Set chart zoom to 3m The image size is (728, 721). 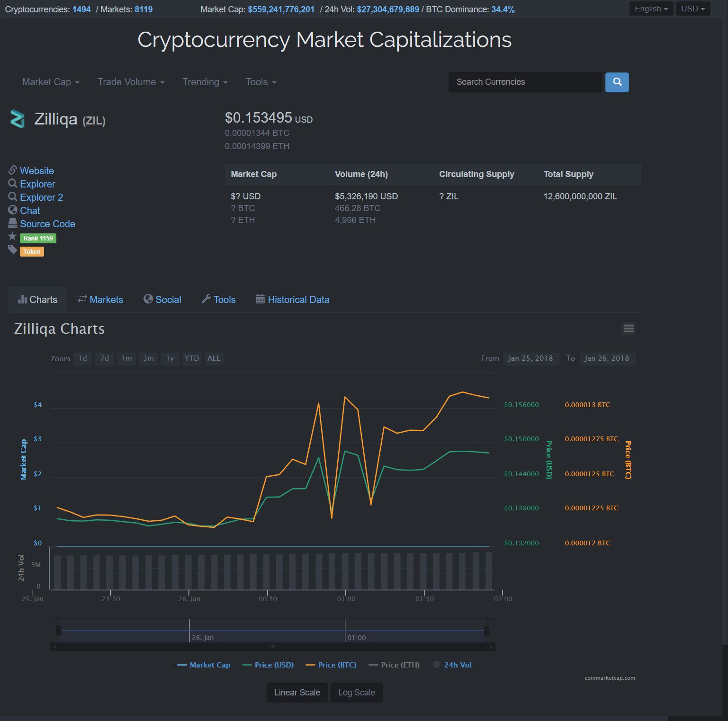[x=148, y=358]
